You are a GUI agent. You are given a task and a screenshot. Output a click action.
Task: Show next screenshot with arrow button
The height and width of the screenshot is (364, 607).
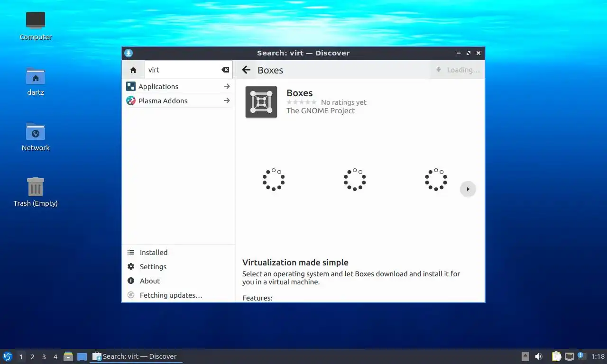tap(468, 189)
